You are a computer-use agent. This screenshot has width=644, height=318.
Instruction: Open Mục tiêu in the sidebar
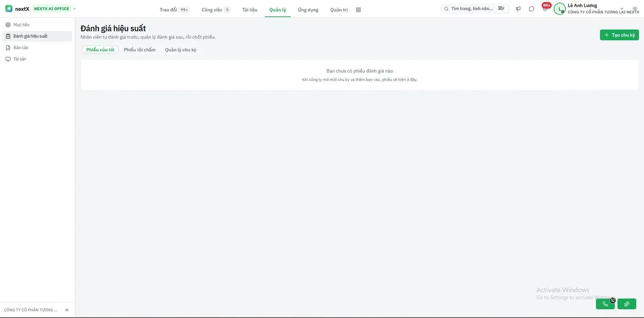click(37, 25)
